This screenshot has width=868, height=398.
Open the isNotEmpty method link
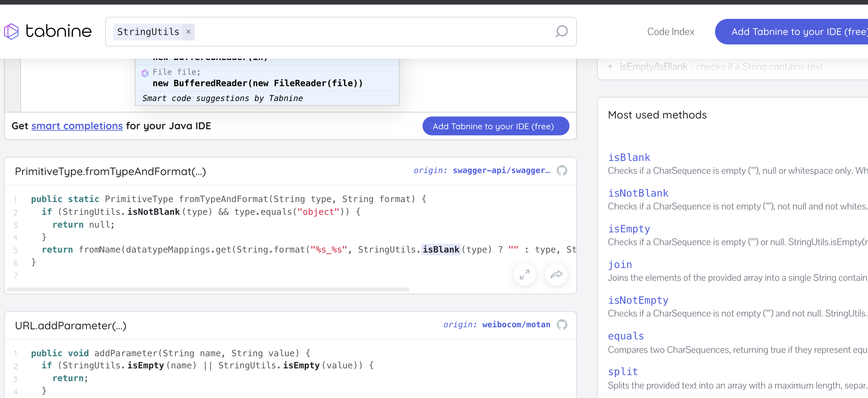638,300
